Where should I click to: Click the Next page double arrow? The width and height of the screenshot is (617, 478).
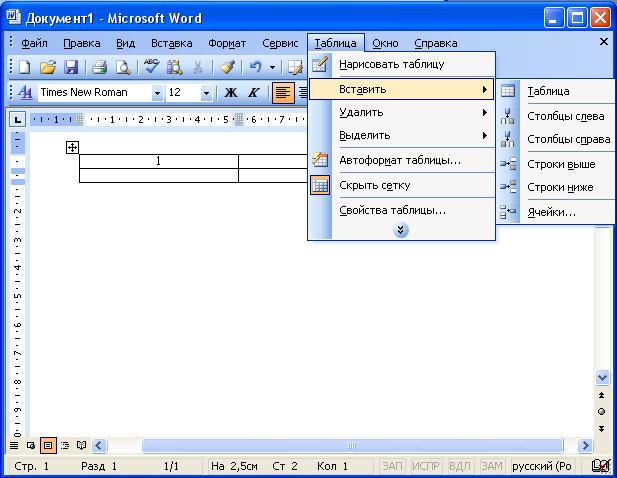click(601, 428)
